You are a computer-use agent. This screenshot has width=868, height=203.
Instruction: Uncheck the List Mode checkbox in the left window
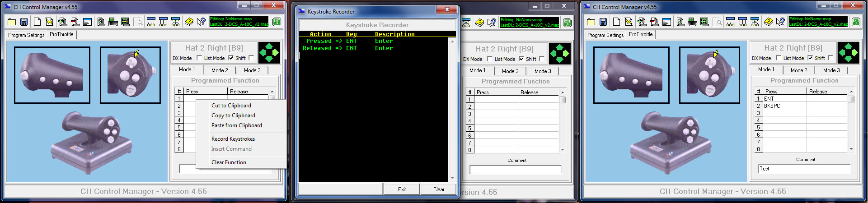[231, 58]
